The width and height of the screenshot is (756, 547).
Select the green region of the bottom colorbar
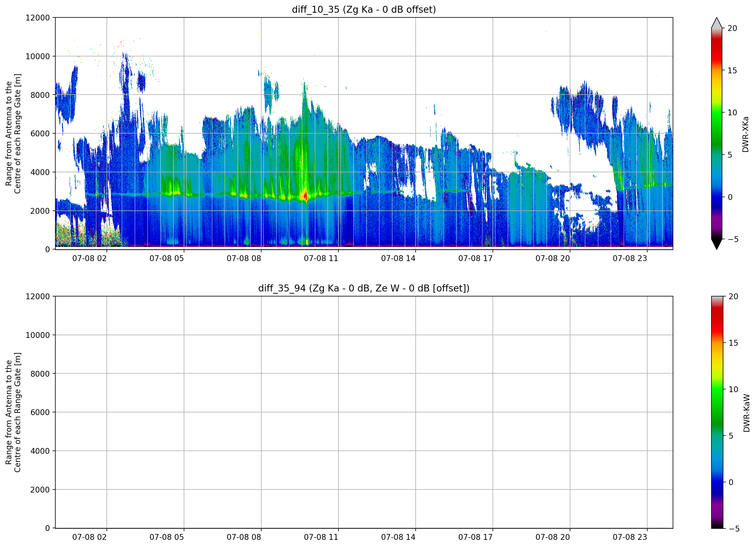[x=717, y=403]
